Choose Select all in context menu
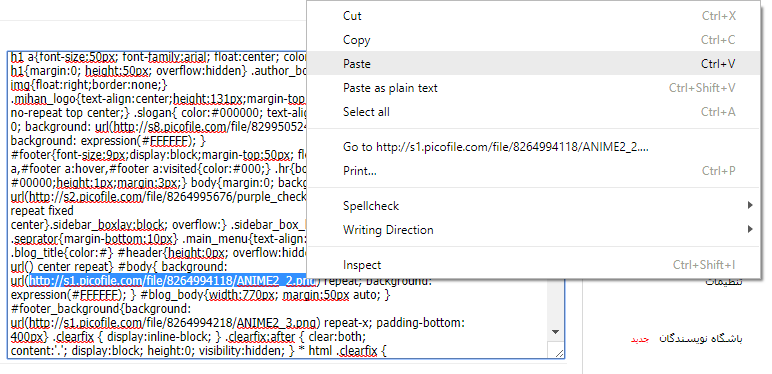The width and height of the screenshot is (772, 374). click(x=534, y=112)
